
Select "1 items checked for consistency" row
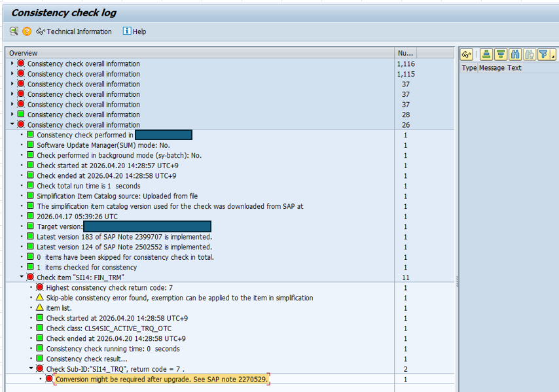[86, 267]
